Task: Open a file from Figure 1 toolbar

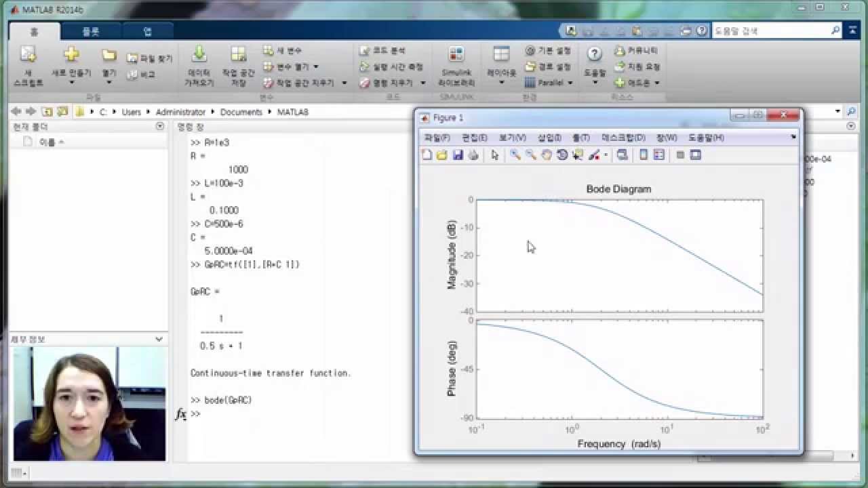Action: coord(442,155)
